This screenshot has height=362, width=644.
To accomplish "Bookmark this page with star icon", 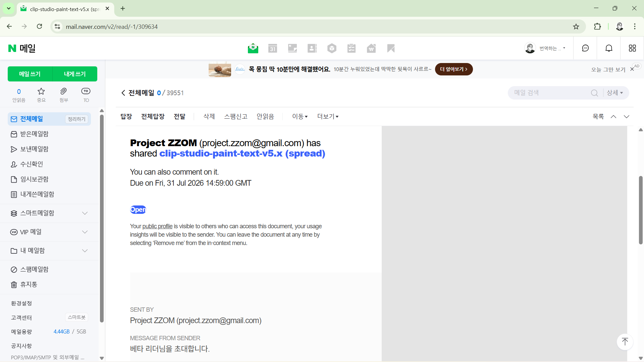I will pyautogui.click(x=576, y=27).
